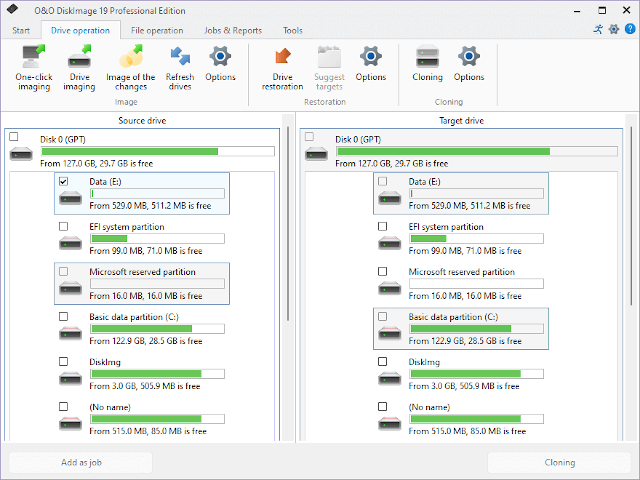The height and width of the screenshot is (480, 640).
Task: Click source Basic data partition (C:) drive icon
Action: pos(70,333)
